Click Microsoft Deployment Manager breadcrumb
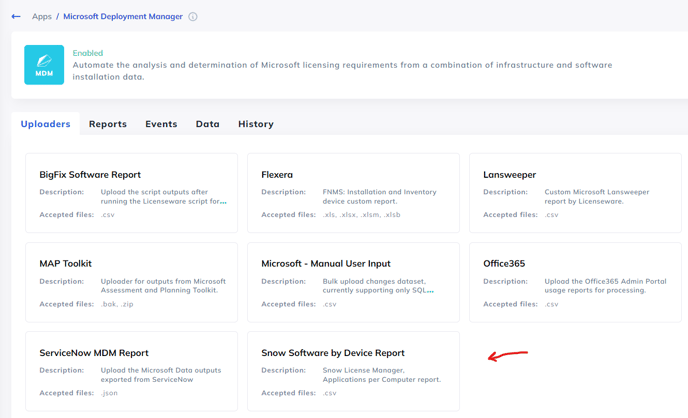 click(123, 17)
